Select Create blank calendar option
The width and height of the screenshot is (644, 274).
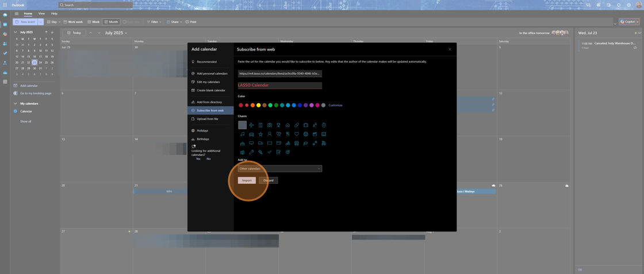(210, 90)
